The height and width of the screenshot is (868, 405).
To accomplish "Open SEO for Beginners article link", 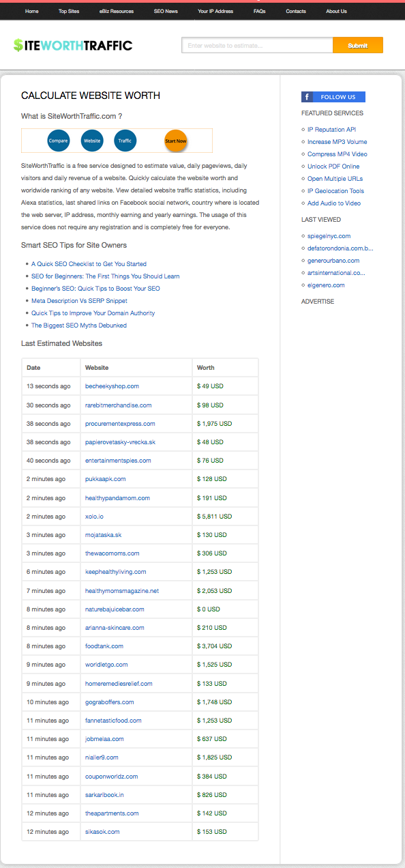I will pyautogui.click(x=106, y=276).
